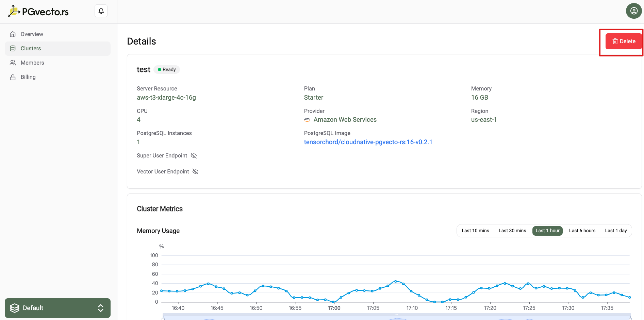Click the Memory Usage chart title
Viewport: 644px width, 320px height.
[158, 231]
